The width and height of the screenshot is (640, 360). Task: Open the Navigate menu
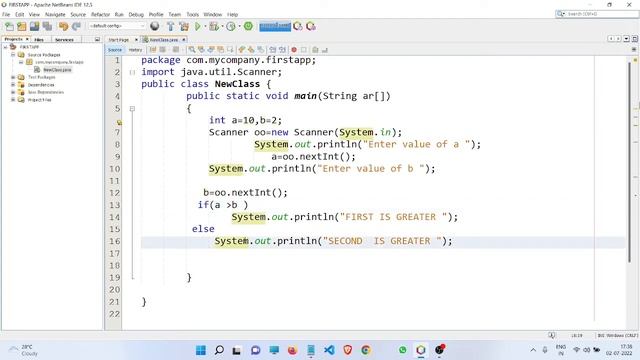pos(55,14)
